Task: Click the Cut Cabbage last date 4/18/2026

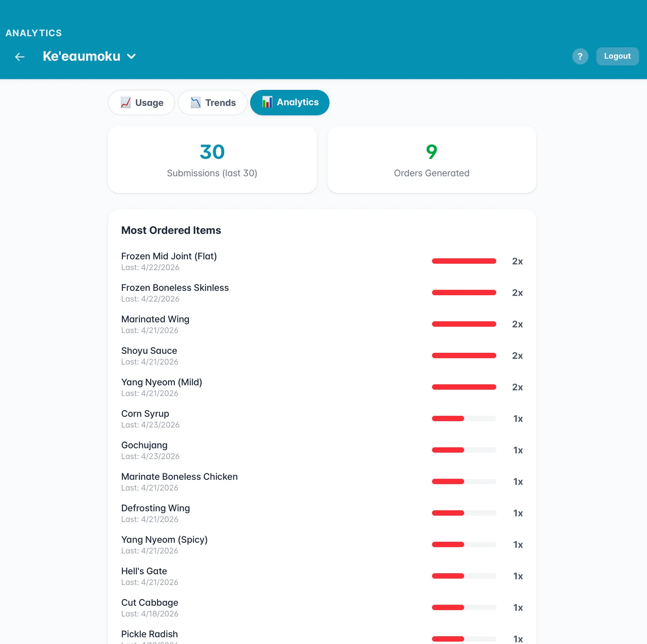Action: [x=150, y=614]
